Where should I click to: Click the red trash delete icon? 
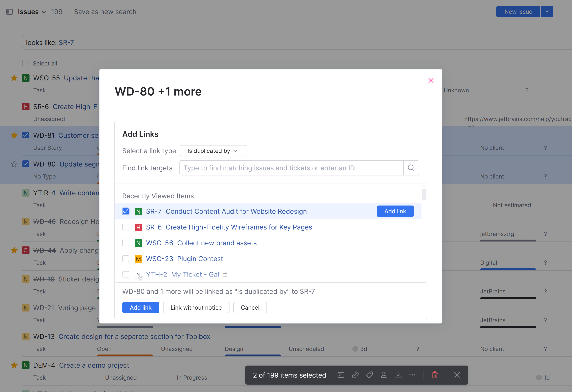coord(435,375)
